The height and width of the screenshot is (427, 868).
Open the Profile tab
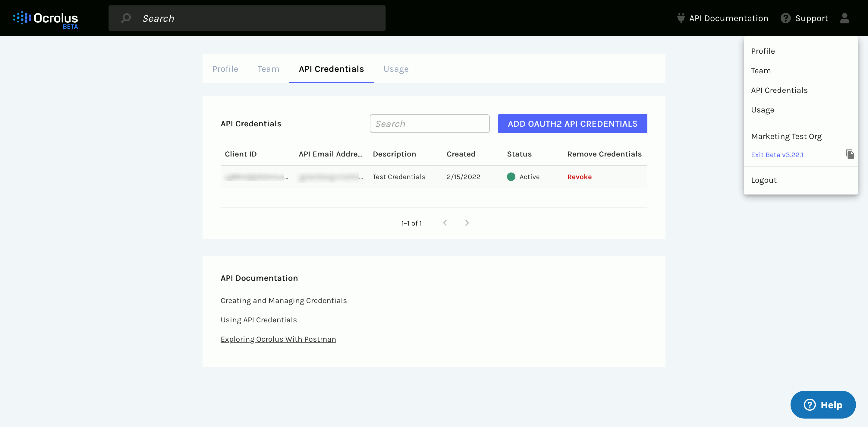[x=225, y=69]
